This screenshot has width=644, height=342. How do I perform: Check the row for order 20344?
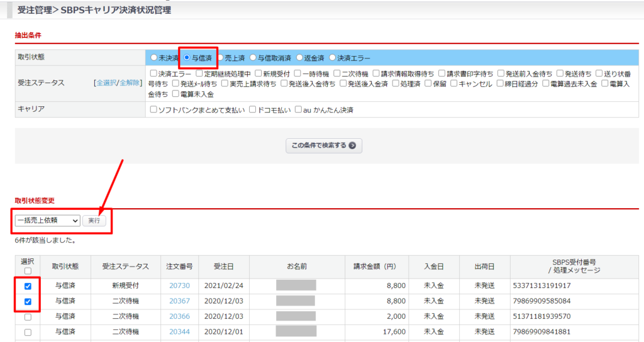point(28,333)
